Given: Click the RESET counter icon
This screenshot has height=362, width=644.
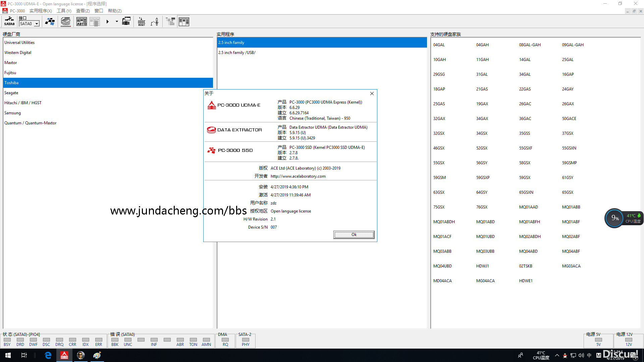Looking at the screenshot, I should (142, 22).
